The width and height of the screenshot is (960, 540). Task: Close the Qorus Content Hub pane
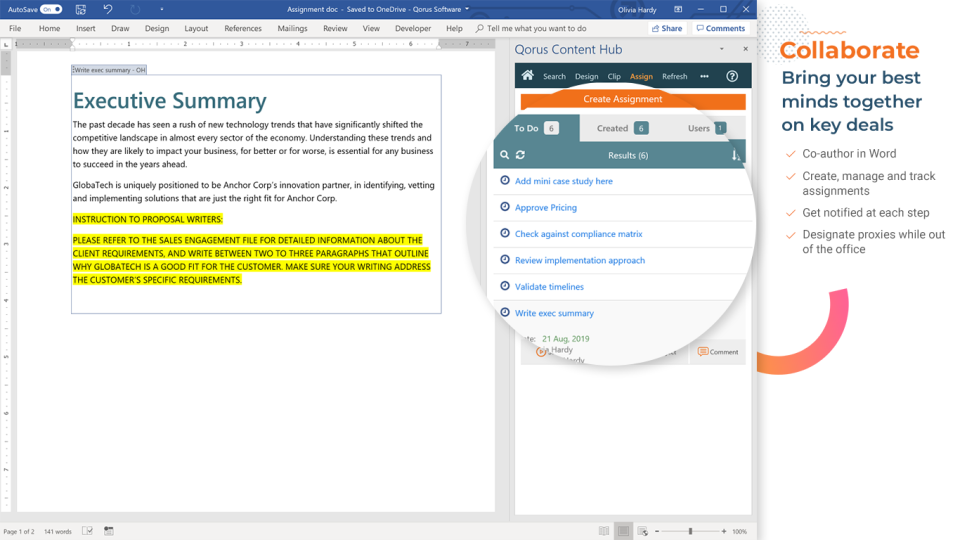[745, 49]
